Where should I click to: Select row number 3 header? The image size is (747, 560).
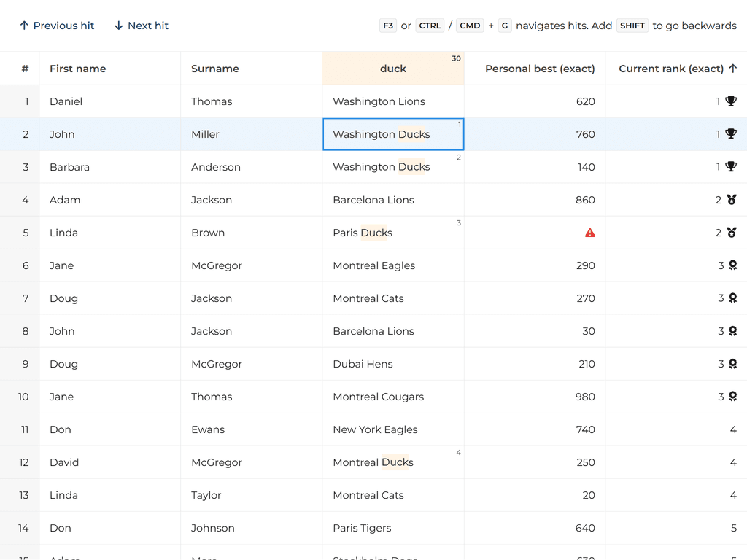[x=26, y=167]
